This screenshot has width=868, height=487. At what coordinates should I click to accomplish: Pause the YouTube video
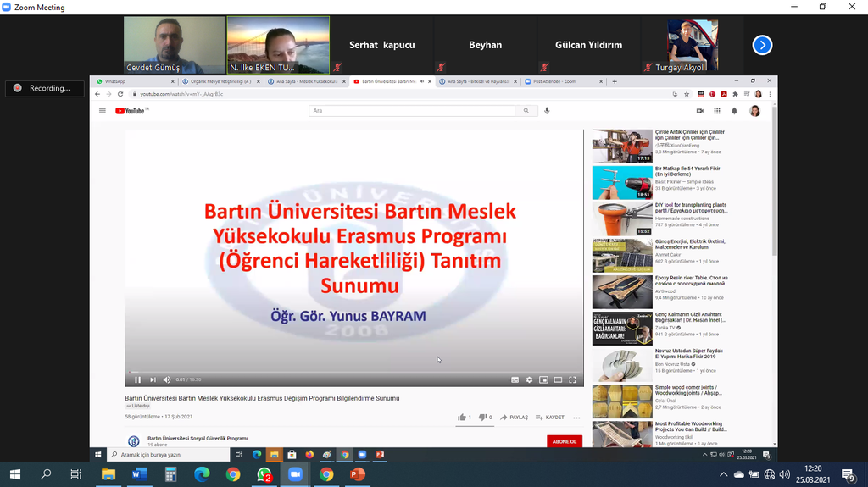[138, 379]
